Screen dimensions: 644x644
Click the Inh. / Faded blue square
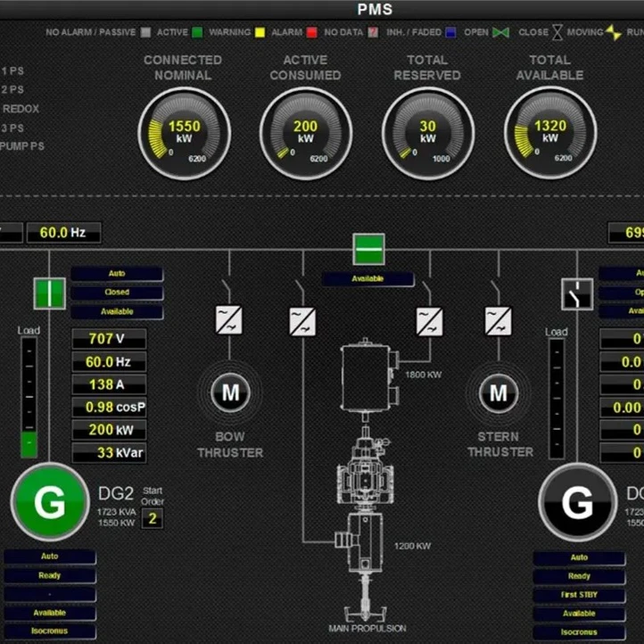pos(450,32)
